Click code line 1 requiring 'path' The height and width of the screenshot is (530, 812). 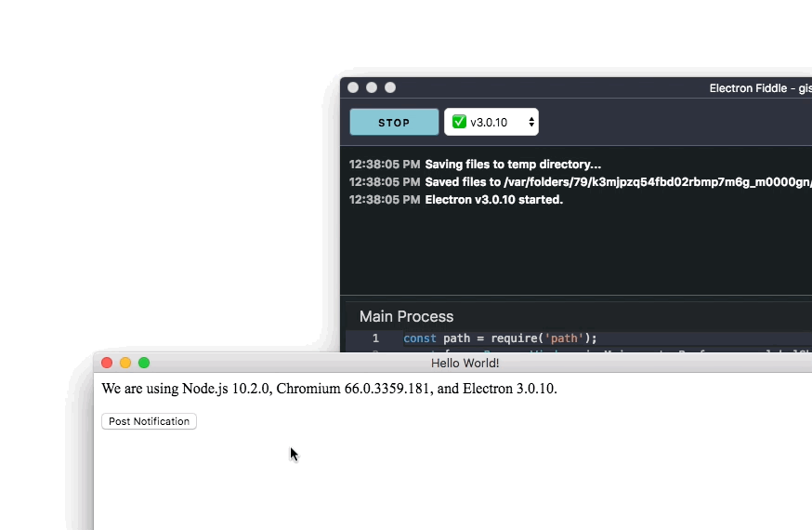(500, 338)
